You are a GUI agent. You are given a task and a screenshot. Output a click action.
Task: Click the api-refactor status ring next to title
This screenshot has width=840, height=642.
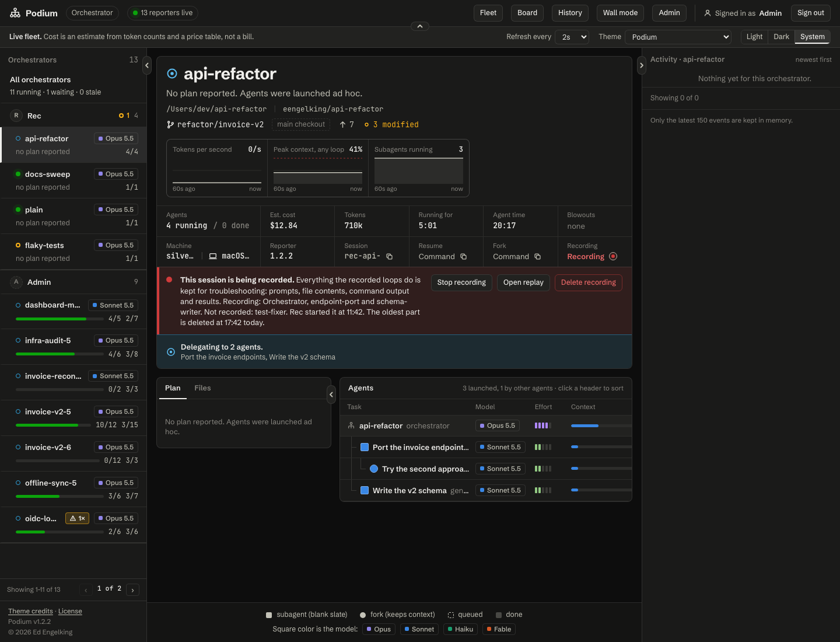[x=172, y=74]
